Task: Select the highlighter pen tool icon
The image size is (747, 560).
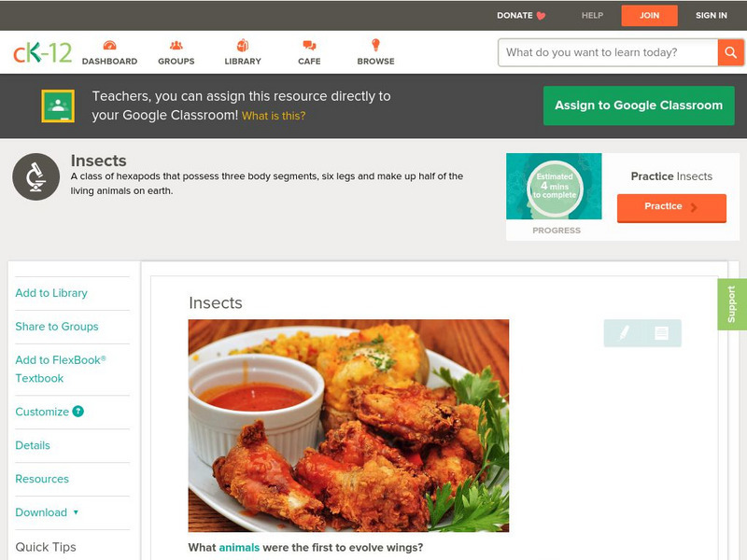Action: click(624, 333)
